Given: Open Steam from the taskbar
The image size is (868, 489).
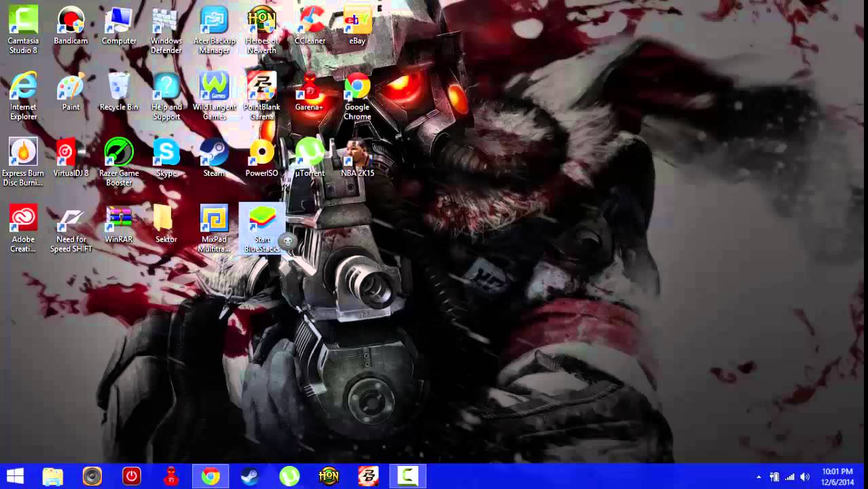Looking at the screenshot, I should (250, 476).
